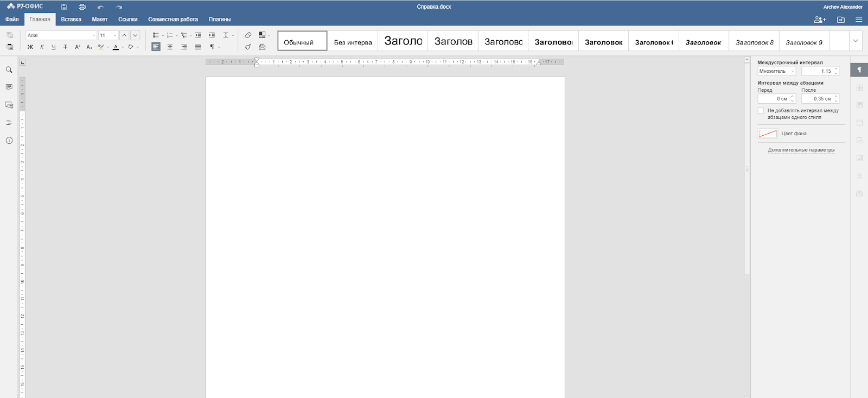Switch to the Макет tab

pos(100,20)
